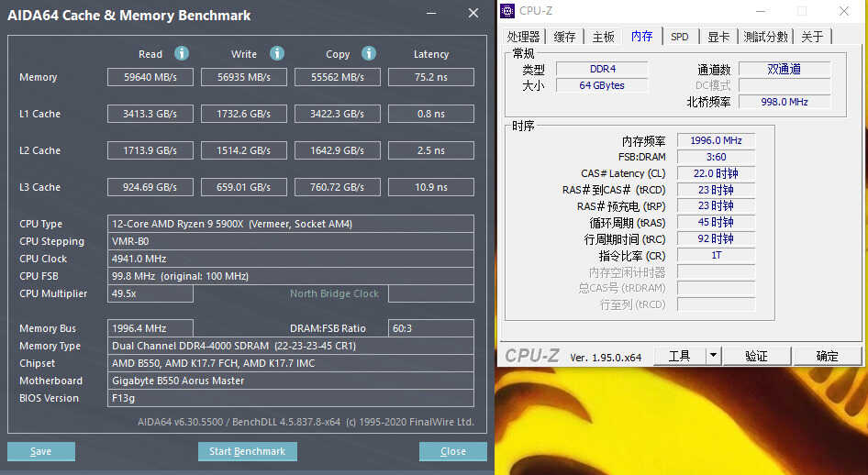
Task: Click the 64 GBytes size field in CPU-Z
Action: 602,85
